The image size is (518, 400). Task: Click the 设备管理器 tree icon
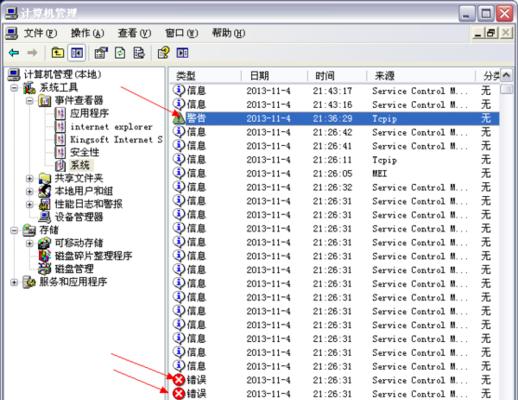(44, 217)
